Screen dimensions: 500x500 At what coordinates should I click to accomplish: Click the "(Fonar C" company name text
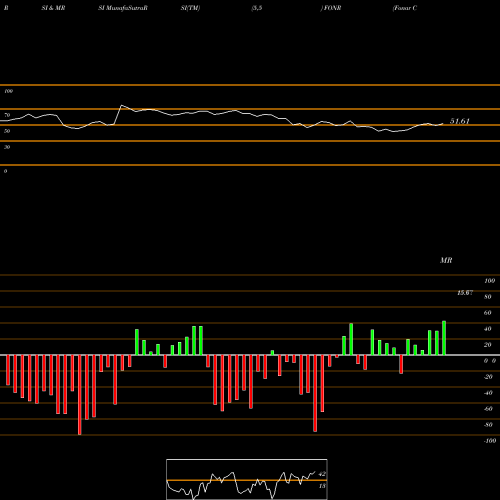tap(405, 8)
